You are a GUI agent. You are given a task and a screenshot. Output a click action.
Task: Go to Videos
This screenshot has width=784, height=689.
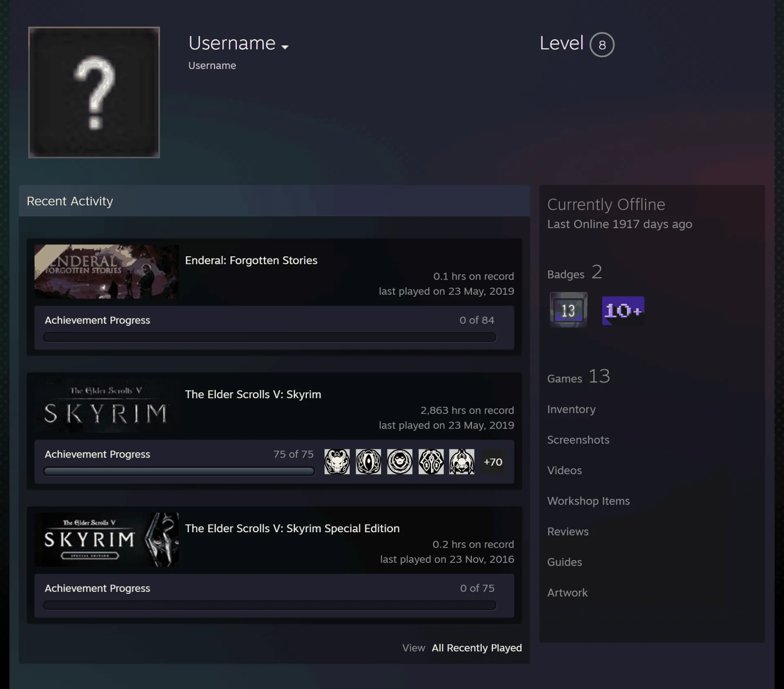click(564, 471)
